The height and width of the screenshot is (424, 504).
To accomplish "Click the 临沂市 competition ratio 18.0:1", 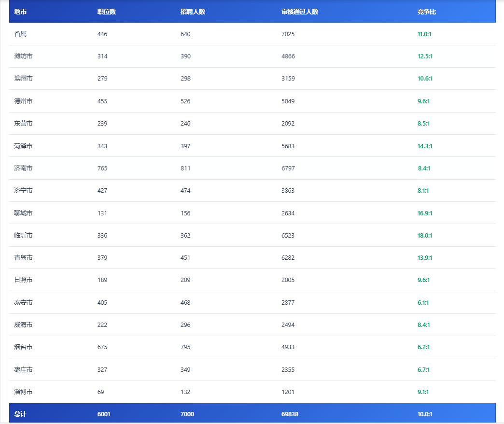I will click(x=424, y=235).
